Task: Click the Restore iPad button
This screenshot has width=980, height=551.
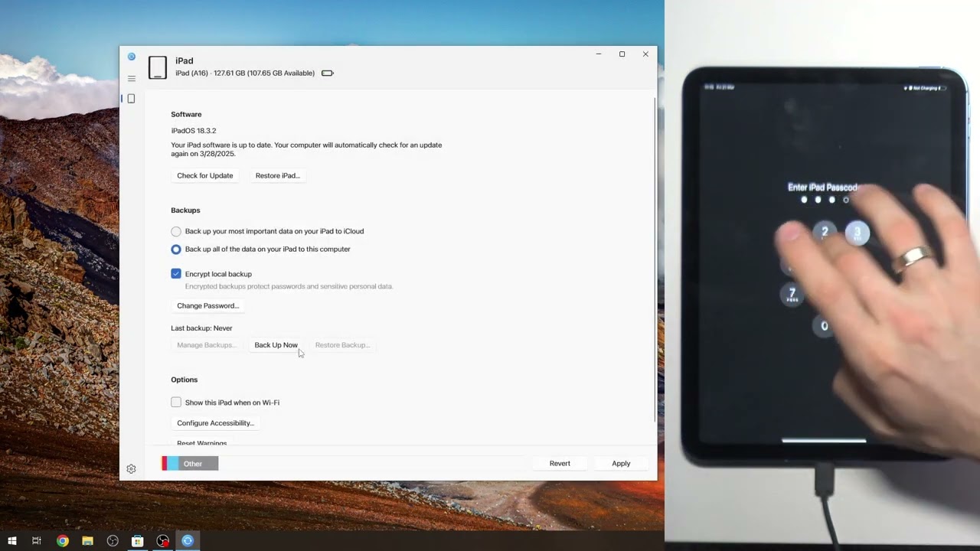Action: [277, 176]
